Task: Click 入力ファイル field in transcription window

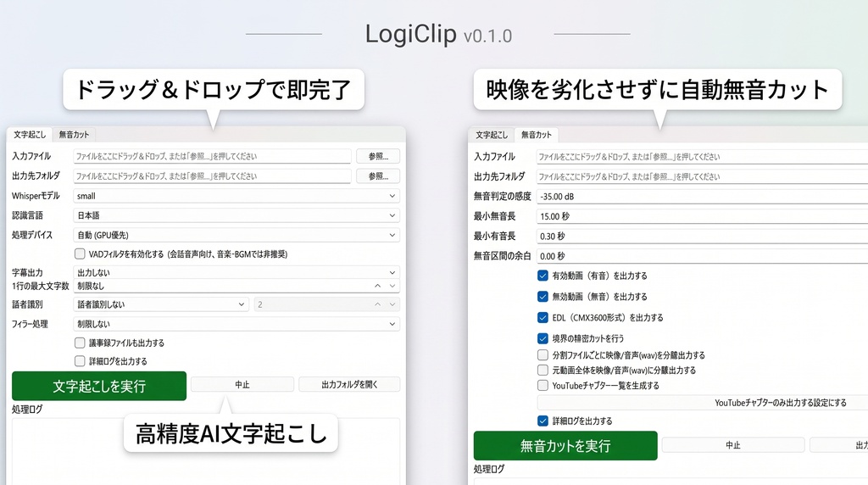Action: (212, 156)
